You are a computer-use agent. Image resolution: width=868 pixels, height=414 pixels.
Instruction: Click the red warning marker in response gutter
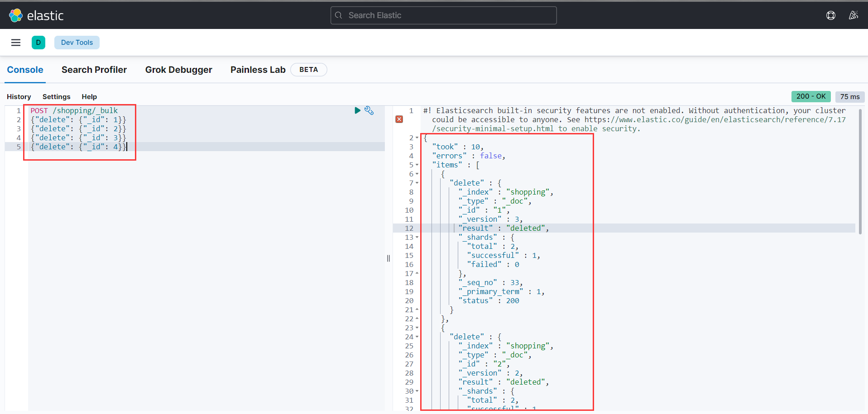coord(399,119)
